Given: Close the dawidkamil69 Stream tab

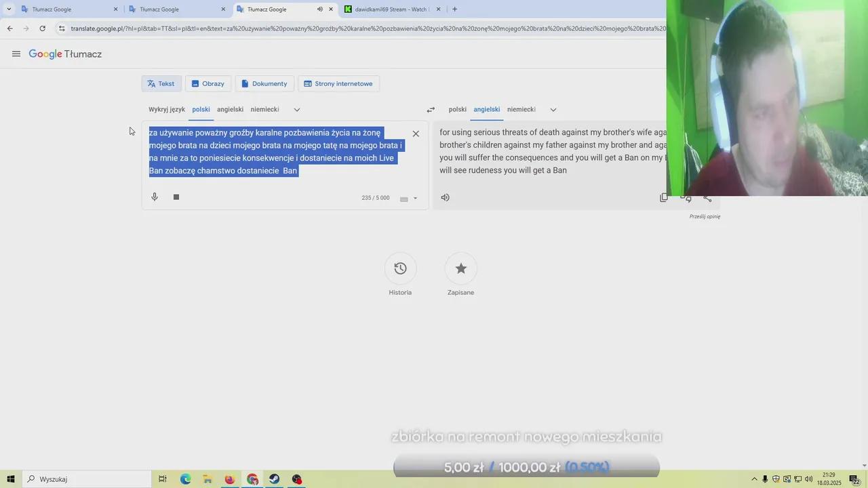Looking at the screenshot, I should (x=438, y=9).
